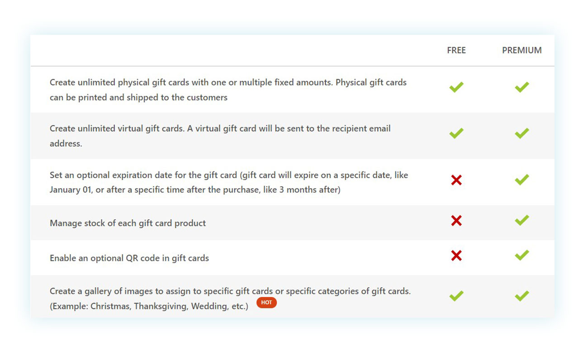Click the PREMIUM checkmark for physical gift cards
This screenshot has height=364, width=588.
522,87
